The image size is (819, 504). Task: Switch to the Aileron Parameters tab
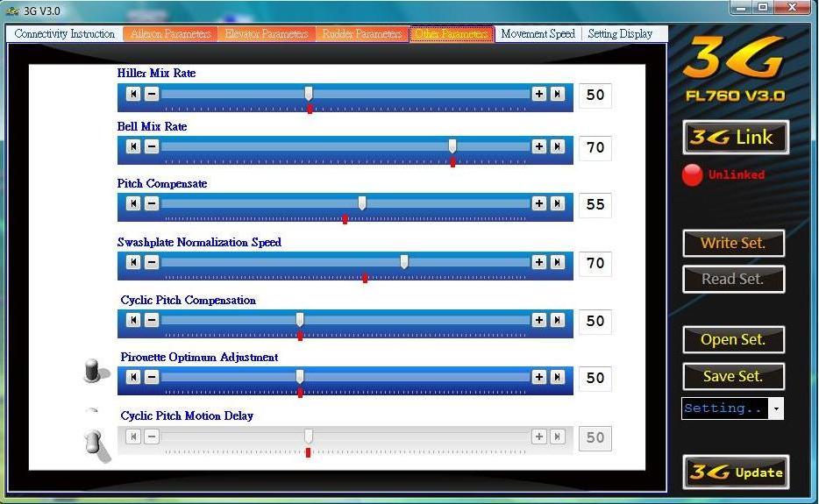(171, 34)
